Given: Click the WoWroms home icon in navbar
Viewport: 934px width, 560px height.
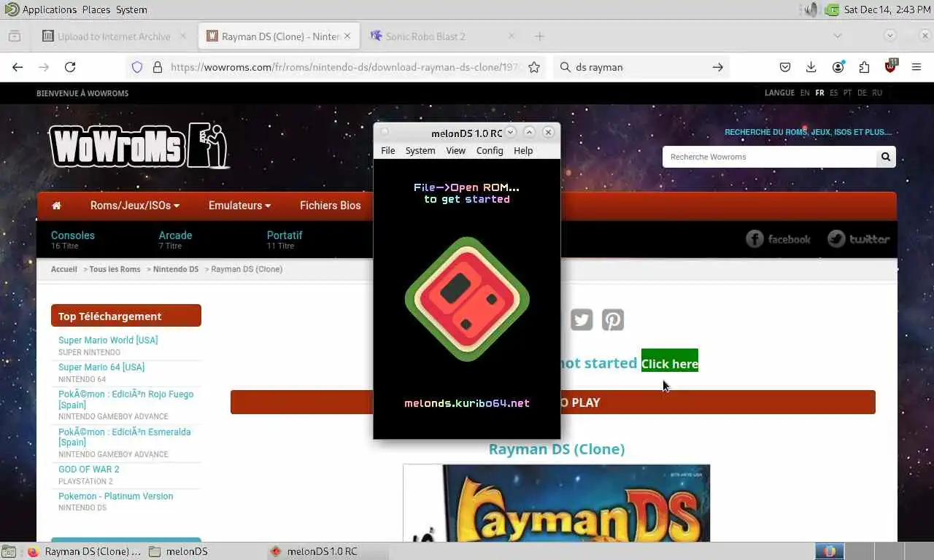Looking at the screenshot, I should coord(56,206).
